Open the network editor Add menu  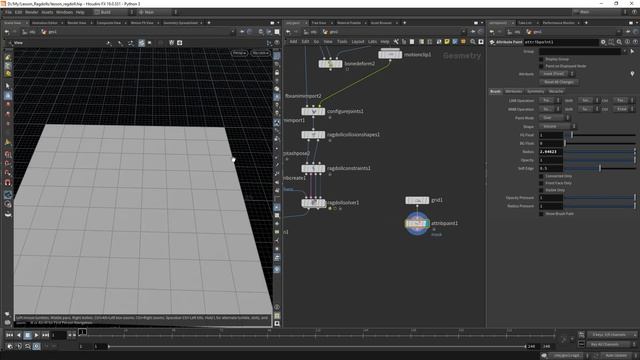coord(293,42)
